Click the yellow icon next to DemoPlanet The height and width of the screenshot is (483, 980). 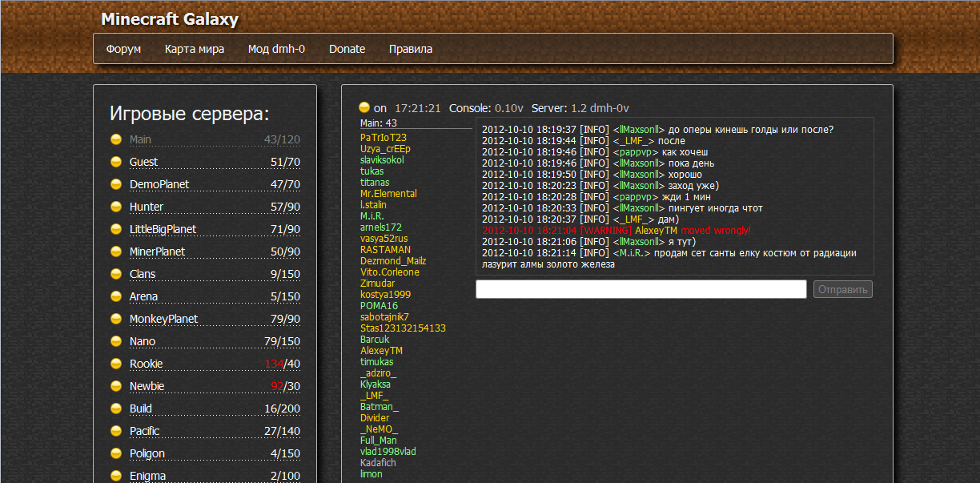coord(116,184)
